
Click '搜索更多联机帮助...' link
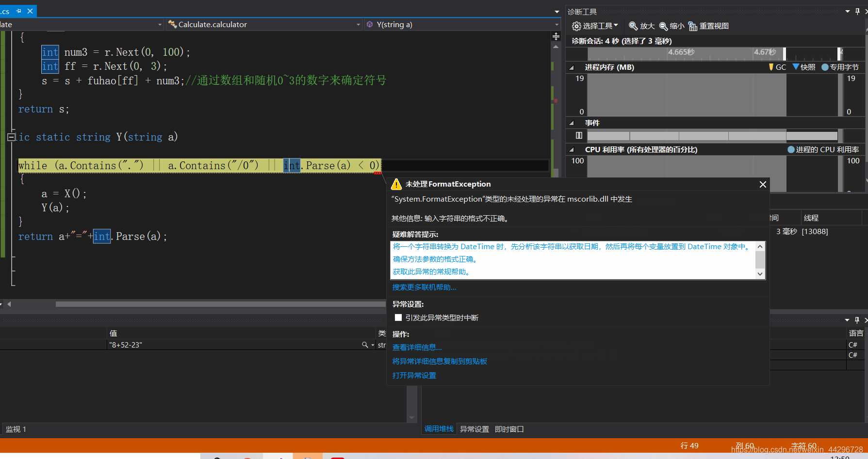point(425,287)
